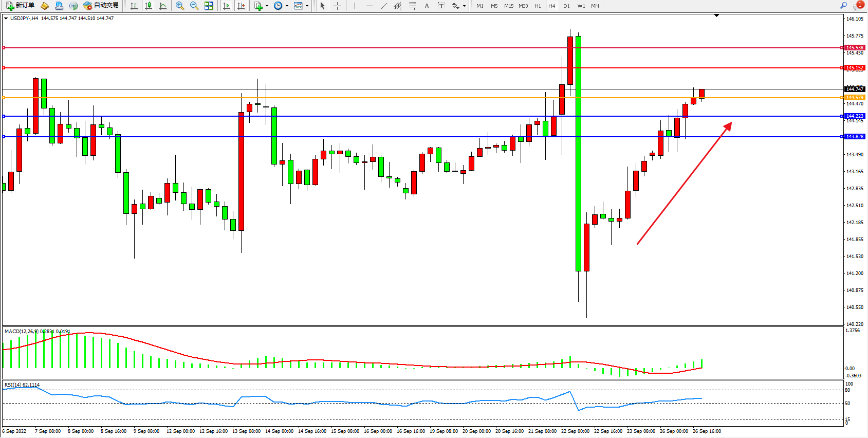Select the crosshair tool
Image resolution: width=868 pixels, height=438 pixels.
coord(337,6)
